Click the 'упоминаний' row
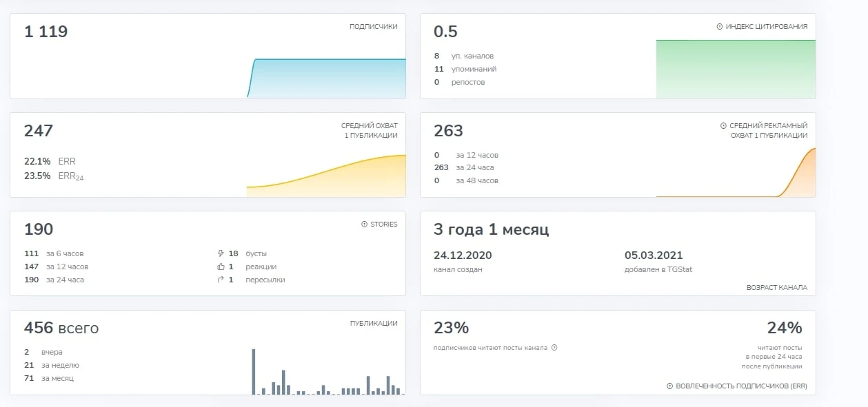This screenshot has width=868, height=407. [465, 69]
